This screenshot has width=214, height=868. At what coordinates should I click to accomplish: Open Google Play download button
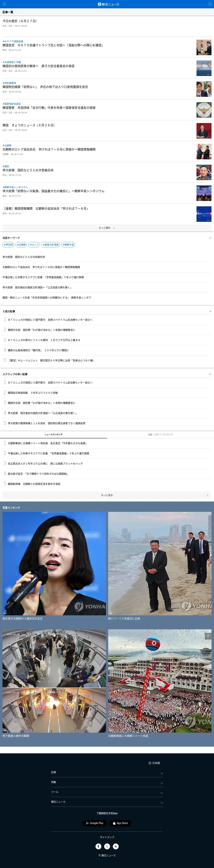click(95, 823)
